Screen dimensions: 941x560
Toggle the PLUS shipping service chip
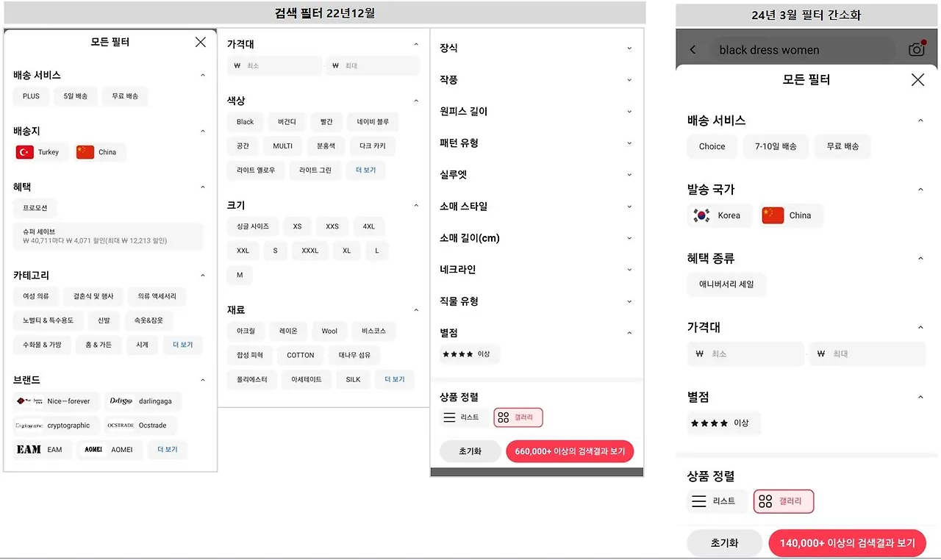tap(31, 96)
